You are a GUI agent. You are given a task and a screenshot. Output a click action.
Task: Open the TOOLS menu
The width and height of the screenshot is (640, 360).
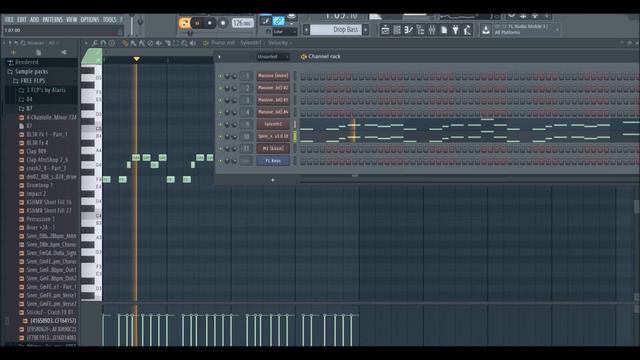(x=109, y=20)
